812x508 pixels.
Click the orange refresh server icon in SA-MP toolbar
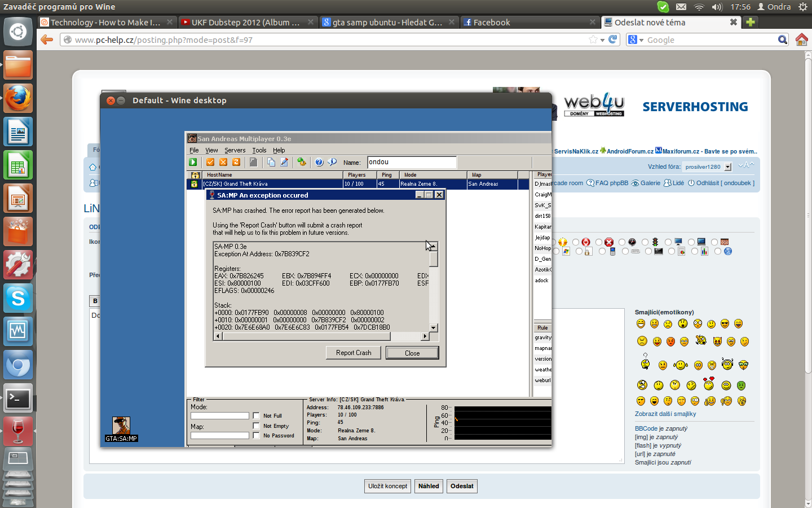[236, 162]
